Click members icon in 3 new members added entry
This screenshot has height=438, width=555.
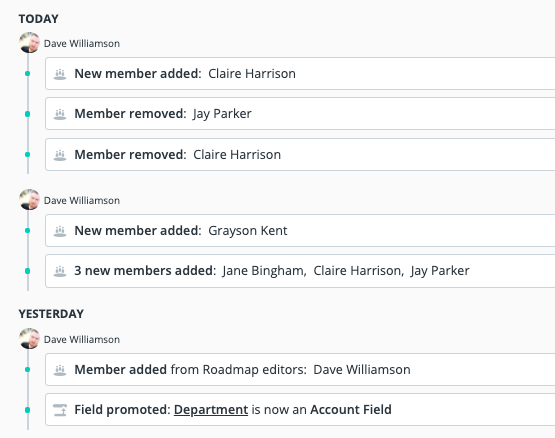click(x=60, y=271)
